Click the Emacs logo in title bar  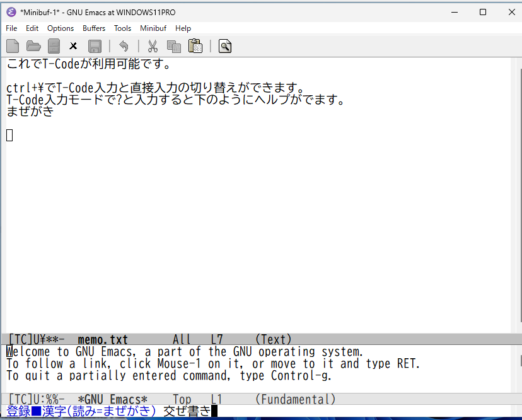coord(11,13)
